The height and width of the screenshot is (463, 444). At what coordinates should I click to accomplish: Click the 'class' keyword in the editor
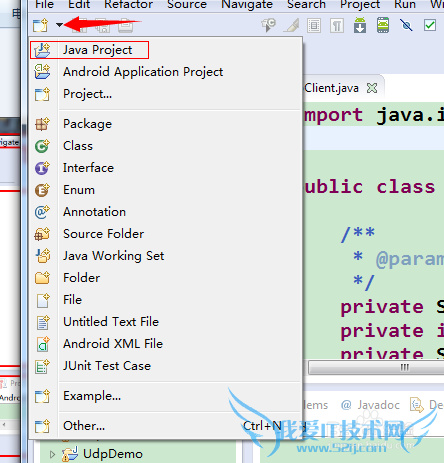click(406, 187)
